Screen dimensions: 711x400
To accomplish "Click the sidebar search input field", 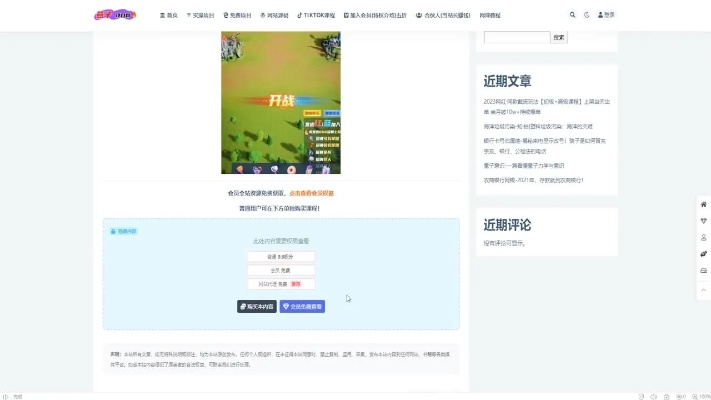I will coord(516,38).
